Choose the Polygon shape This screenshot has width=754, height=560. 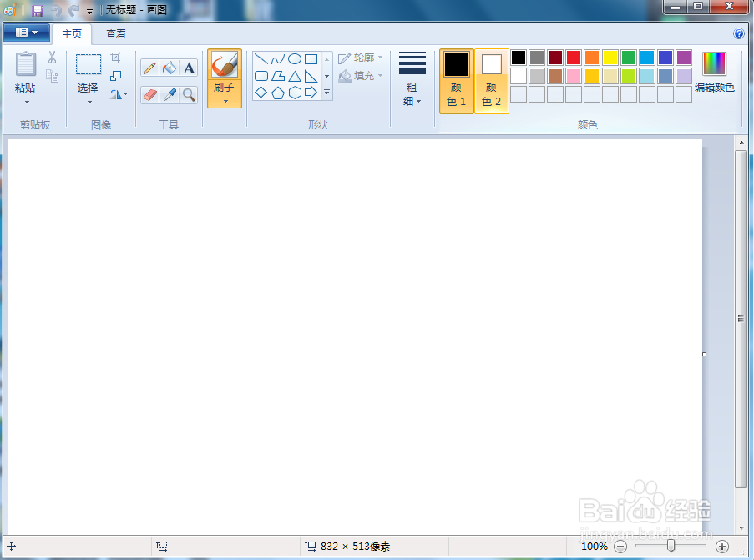(278, 76)
